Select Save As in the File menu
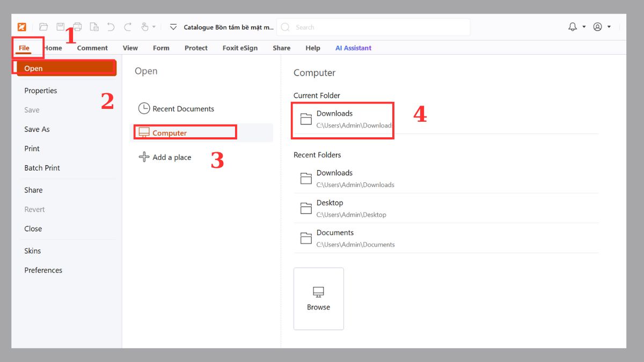644x362 pixels. [37, 129]
